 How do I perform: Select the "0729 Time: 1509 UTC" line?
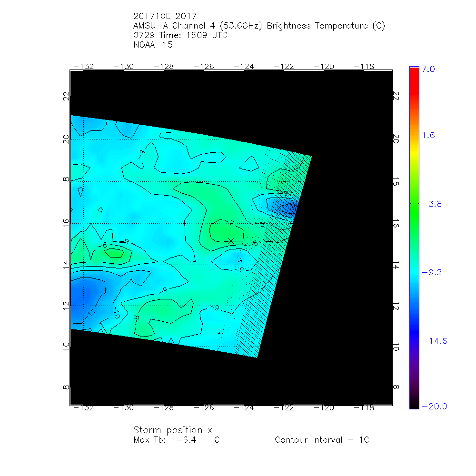180,35
